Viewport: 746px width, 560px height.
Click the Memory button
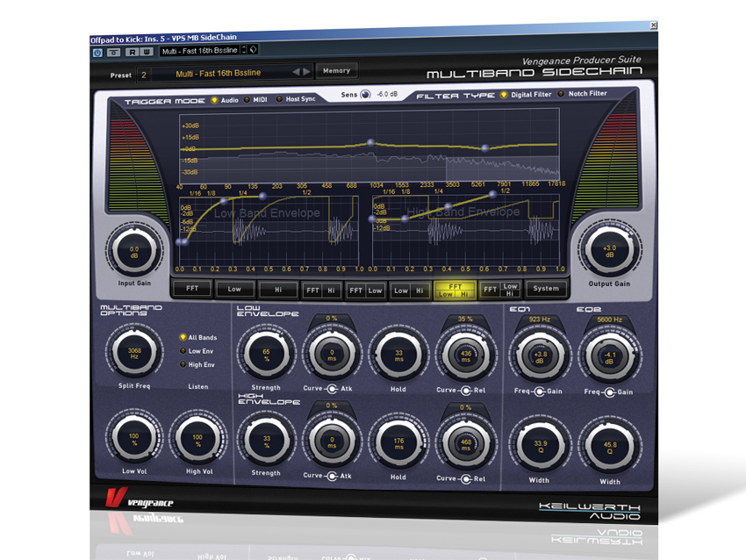[336, 70]
